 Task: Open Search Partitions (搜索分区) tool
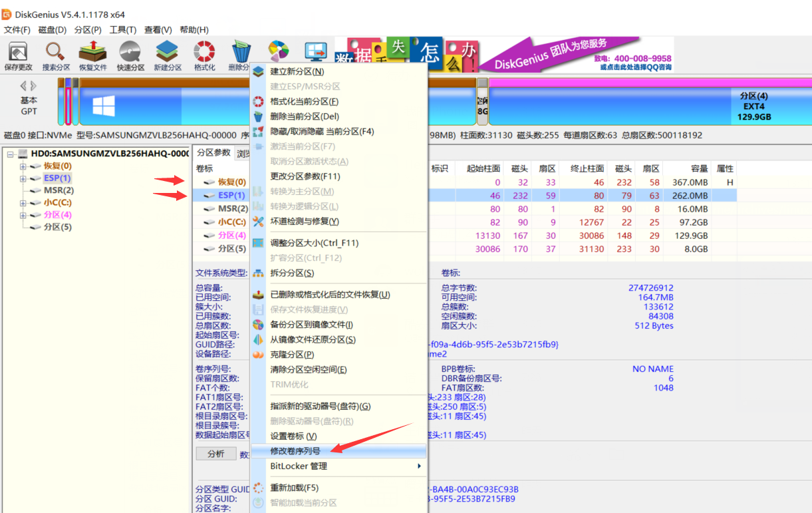(x=56, y=56)
